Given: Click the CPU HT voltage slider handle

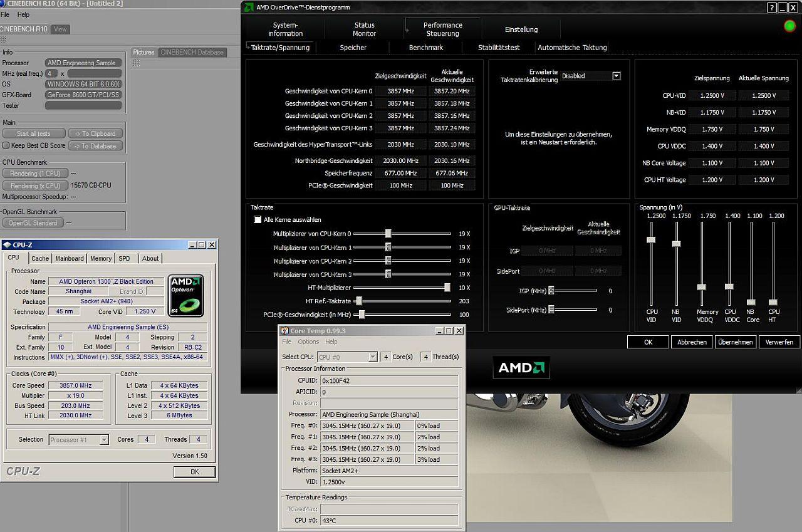Looking at the screenshot, I should (773, 303).
